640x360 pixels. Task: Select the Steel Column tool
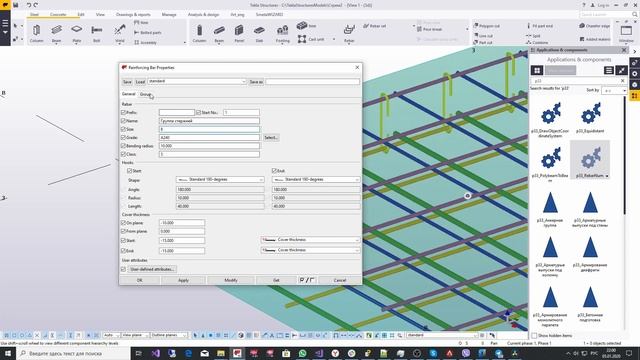(x=36, y=33)
